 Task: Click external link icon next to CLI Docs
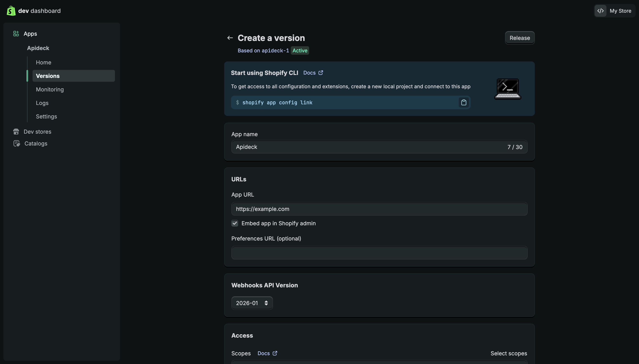click(321, 73)
